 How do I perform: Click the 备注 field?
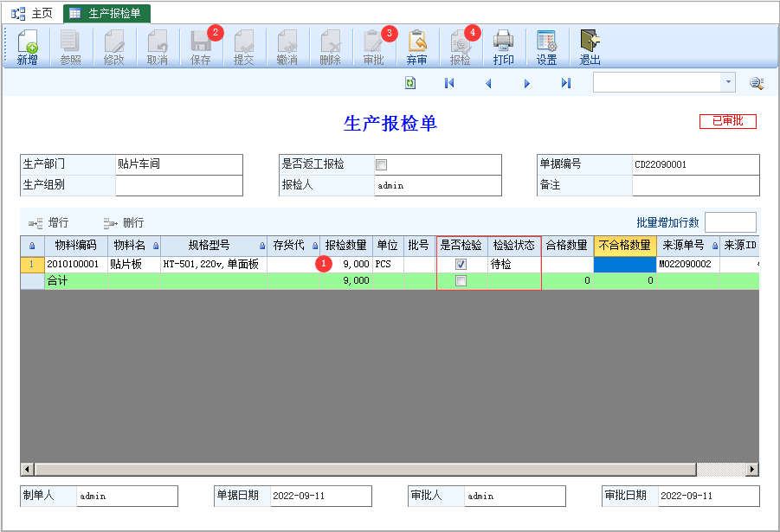696,185
